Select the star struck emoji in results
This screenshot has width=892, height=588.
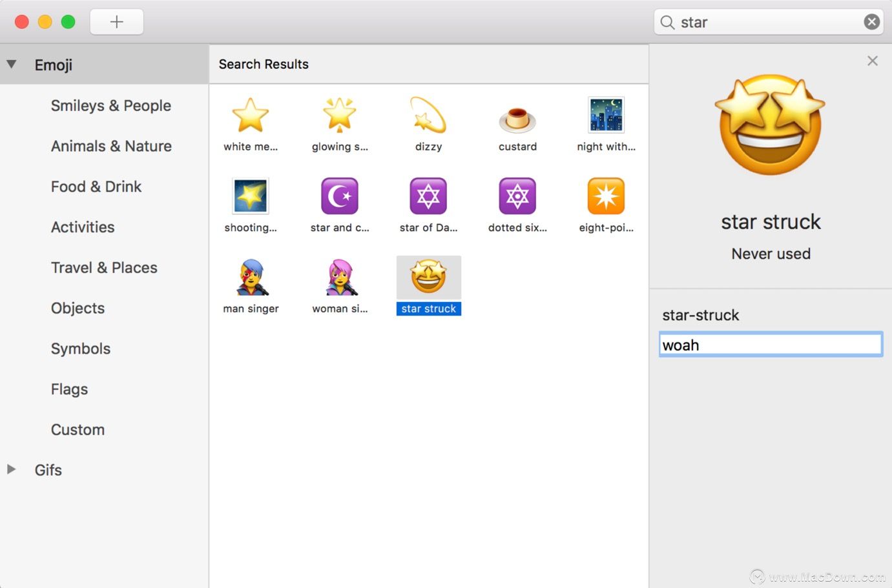point(429,276)
